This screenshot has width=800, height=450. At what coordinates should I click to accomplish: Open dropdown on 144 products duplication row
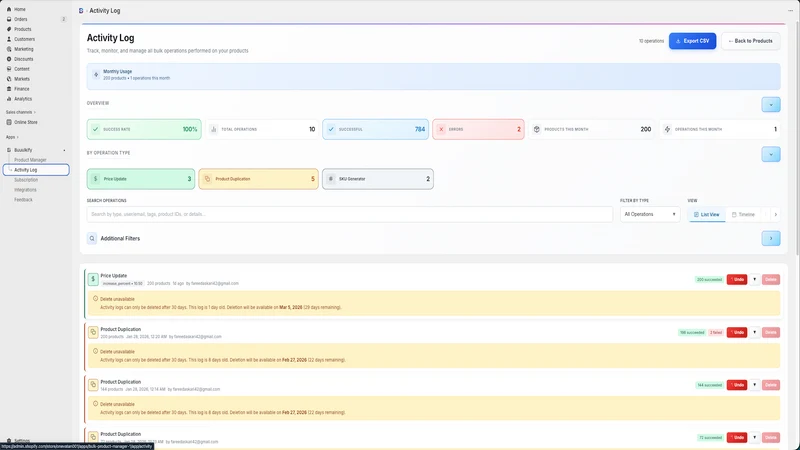755,385
